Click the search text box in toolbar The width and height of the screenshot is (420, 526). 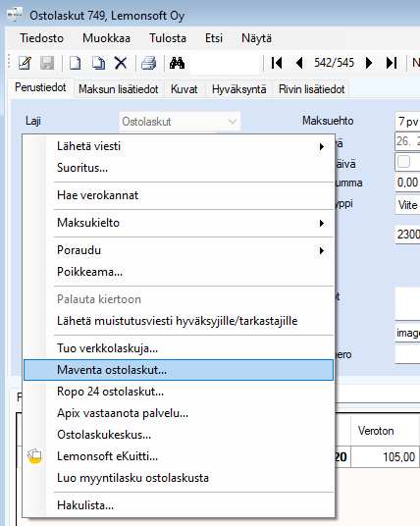point(225,63)
